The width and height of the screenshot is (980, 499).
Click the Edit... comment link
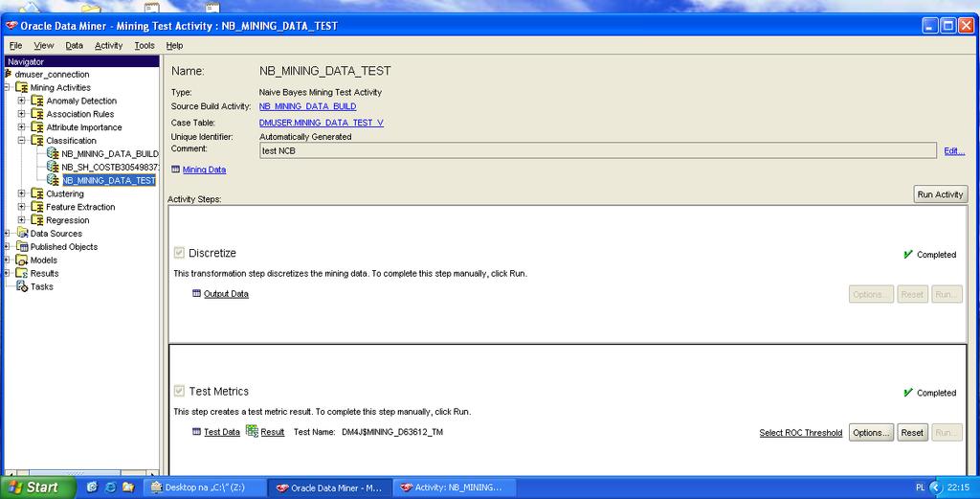[x=954, y=150]
